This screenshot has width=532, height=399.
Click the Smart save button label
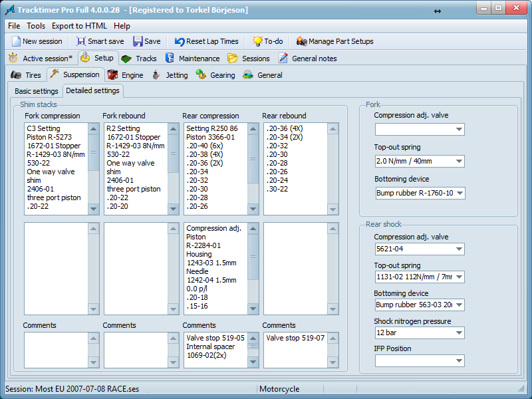pos(106,41)
